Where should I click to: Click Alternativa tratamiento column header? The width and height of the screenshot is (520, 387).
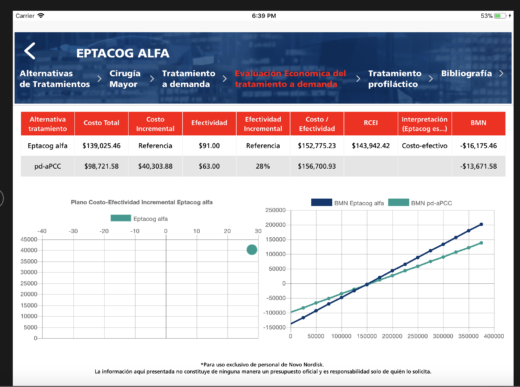click(x=48, y=124)
